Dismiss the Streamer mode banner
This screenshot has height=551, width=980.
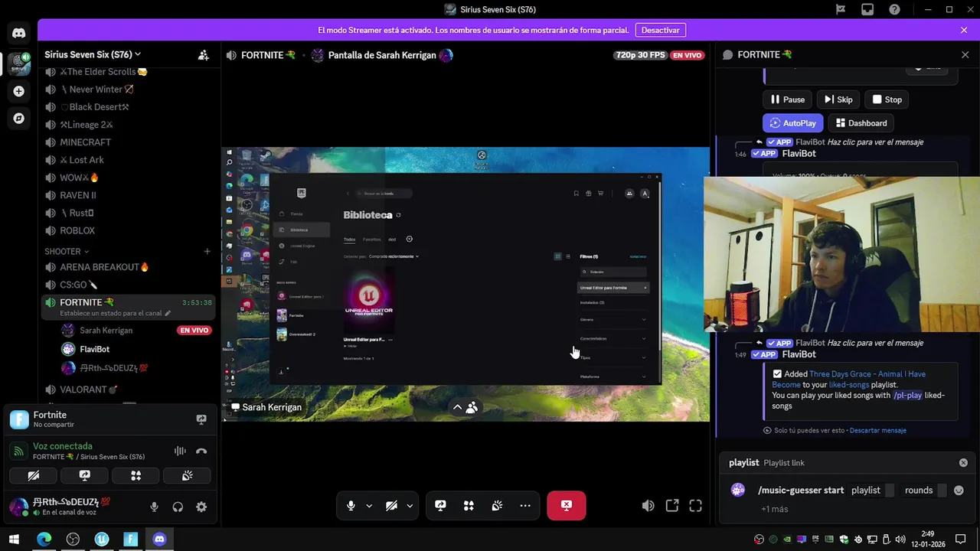click(x=964, y=30)
